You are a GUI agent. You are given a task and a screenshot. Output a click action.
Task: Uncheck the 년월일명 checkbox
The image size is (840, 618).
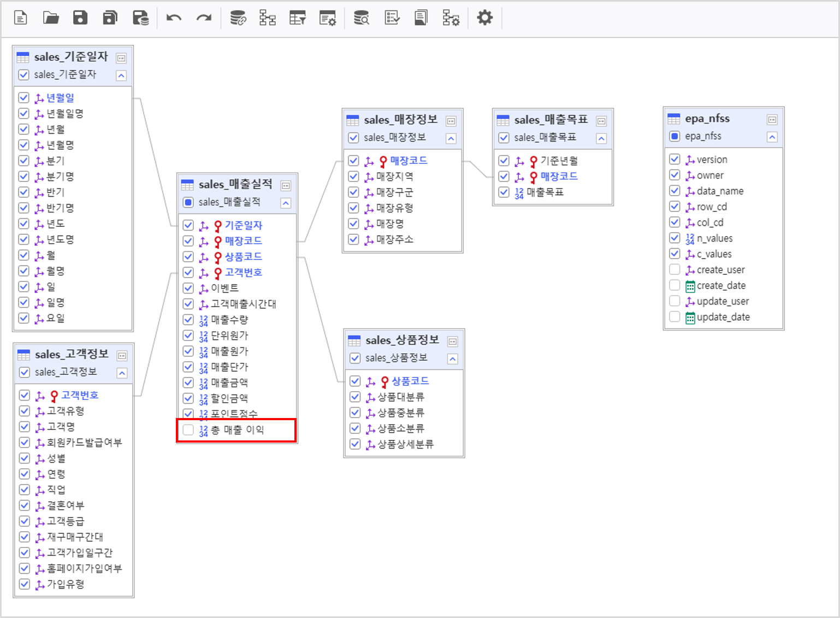23,113
